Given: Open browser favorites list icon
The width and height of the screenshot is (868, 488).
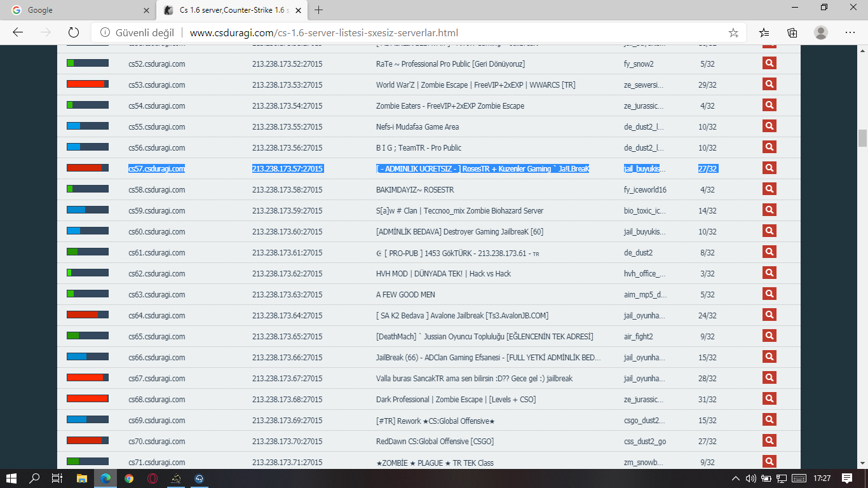Looking at the screenshot, I should [x=764, y=32].
